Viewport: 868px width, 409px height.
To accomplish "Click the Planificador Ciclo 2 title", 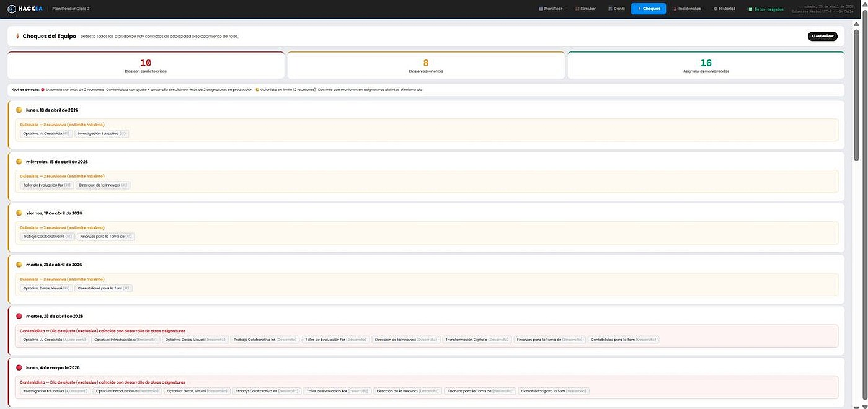I will 71,9.
